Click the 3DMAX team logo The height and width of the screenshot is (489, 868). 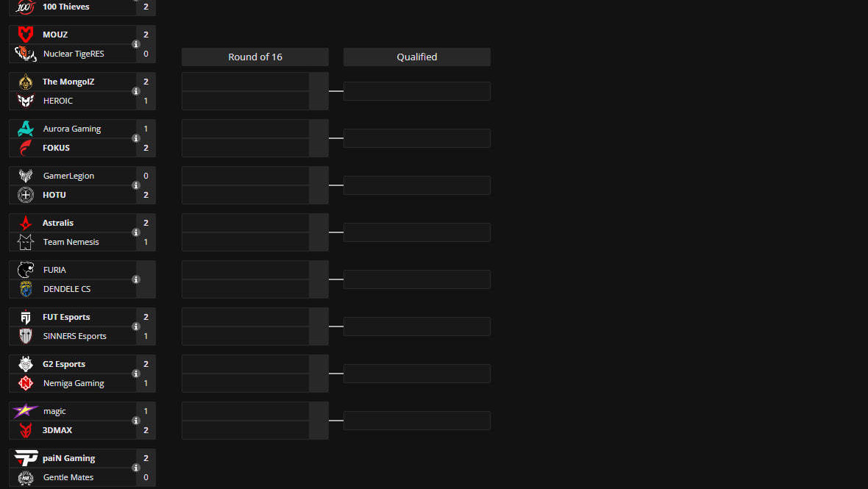point(26,430)
